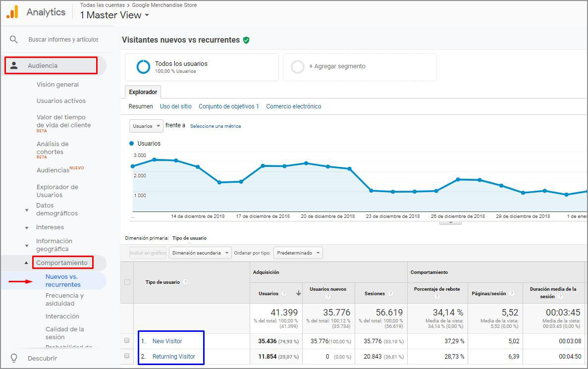Open the Predeterminado sorting dropdown
The height and width of the screenshot is (369, 588).
tap(298, 253)
